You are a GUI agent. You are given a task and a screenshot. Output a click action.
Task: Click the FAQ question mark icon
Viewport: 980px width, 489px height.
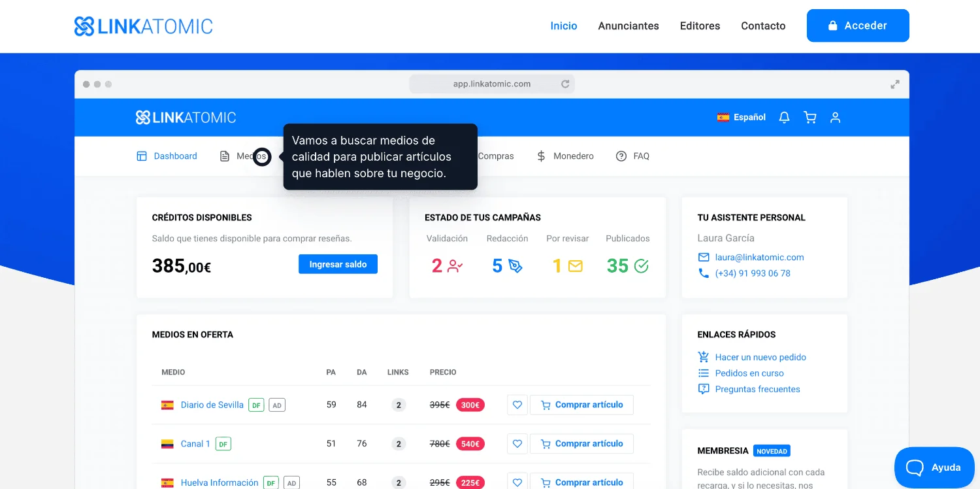click(621, 156)
